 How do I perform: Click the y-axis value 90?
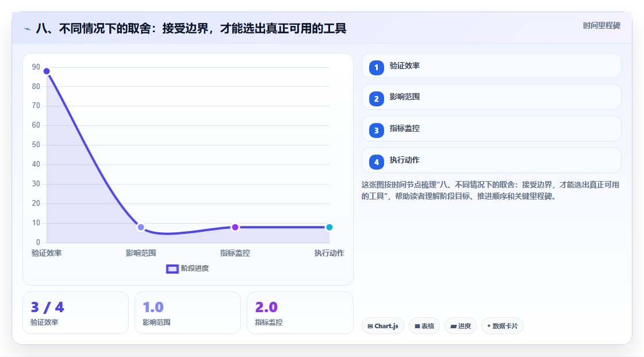point(36,67)
